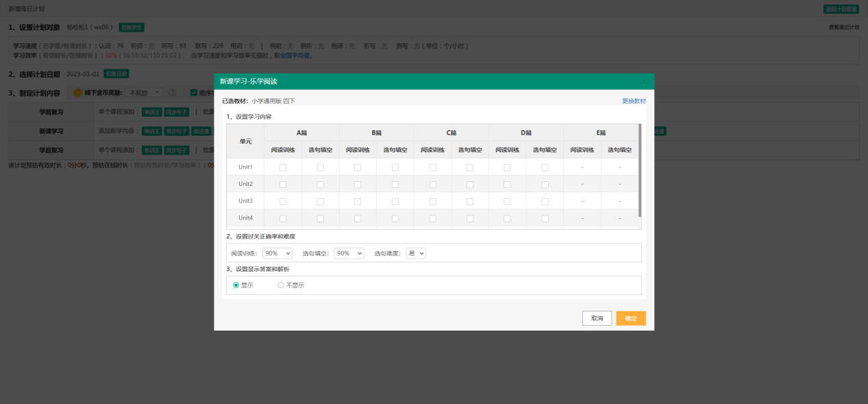Click 单词王 in the 学后复习 row
This screenshot has width=868, height=404.
click(x=151, y=150)
